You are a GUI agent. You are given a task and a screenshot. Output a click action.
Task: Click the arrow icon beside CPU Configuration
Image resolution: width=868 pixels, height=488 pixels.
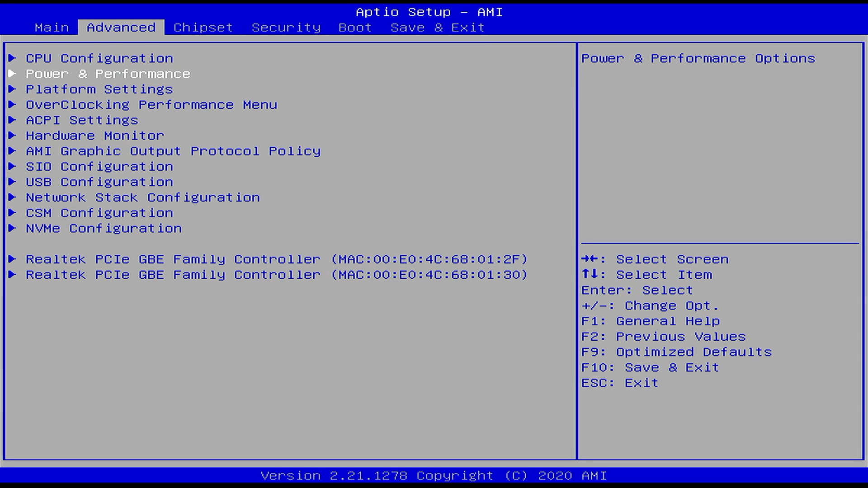click(x=12, y=58)
